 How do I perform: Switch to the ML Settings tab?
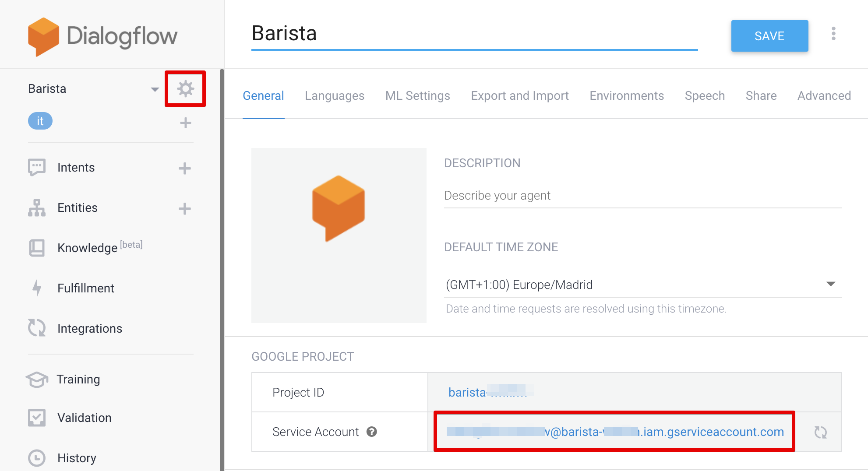pos(418,96)
